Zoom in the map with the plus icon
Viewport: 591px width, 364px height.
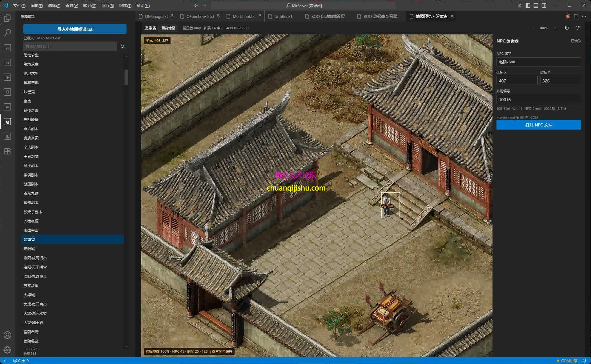tap(556, 28)
